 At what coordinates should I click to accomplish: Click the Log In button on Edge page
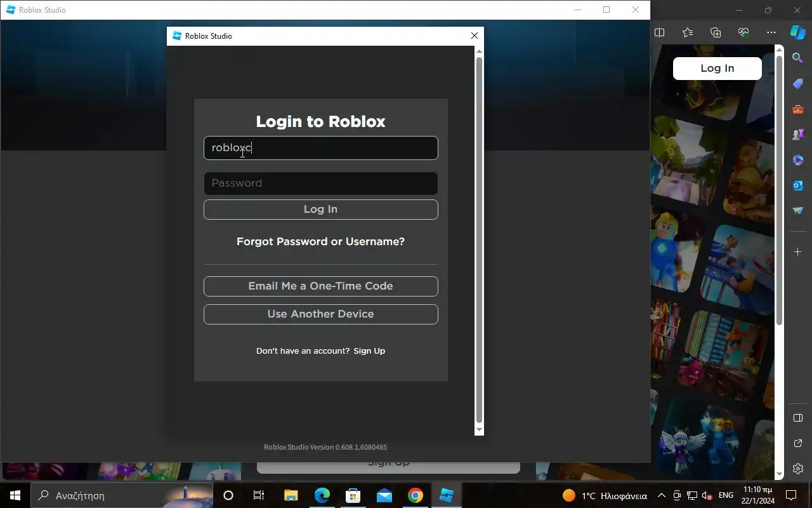[717, 69]
